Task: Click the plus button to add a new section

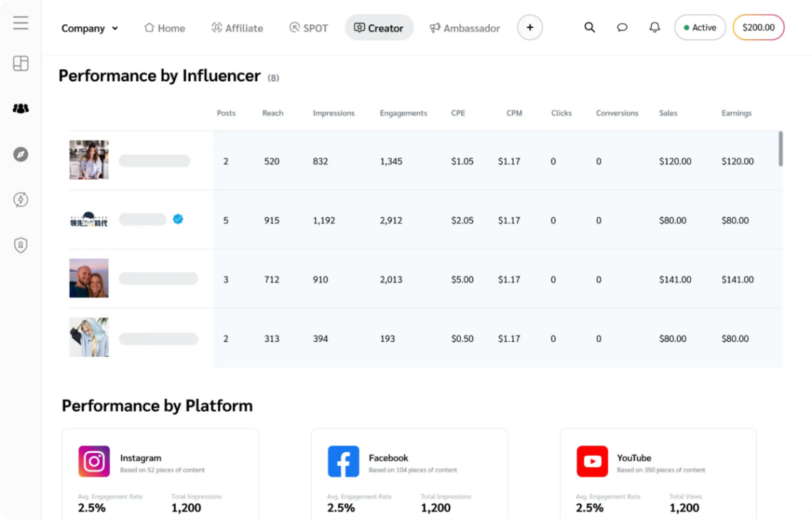Action: click(530, 27)
